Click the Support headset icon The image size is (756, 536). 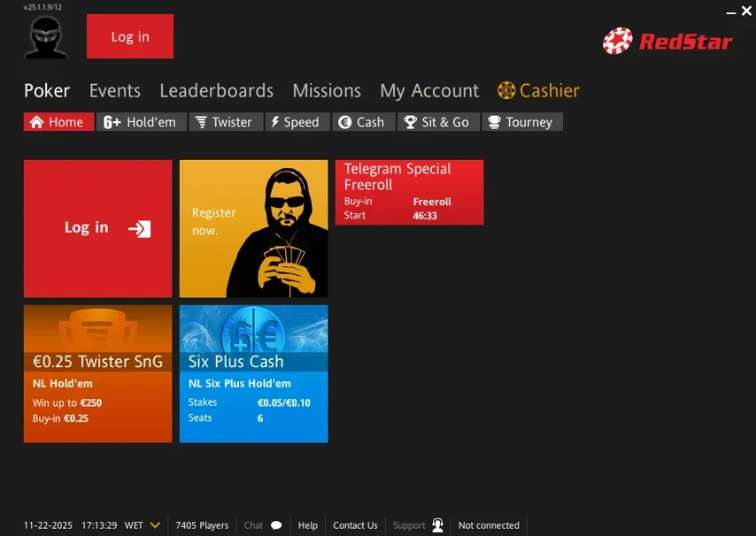tap(437, 525)
